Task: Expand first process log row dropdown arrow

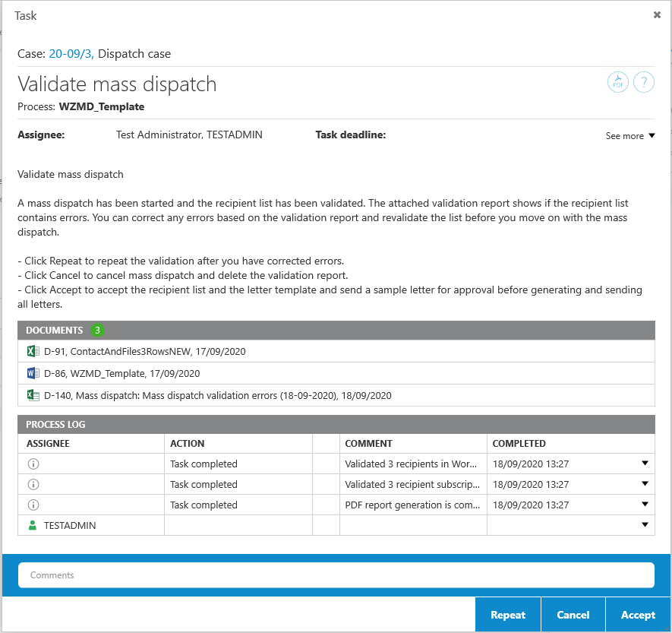Action: [x=645, y=464]
